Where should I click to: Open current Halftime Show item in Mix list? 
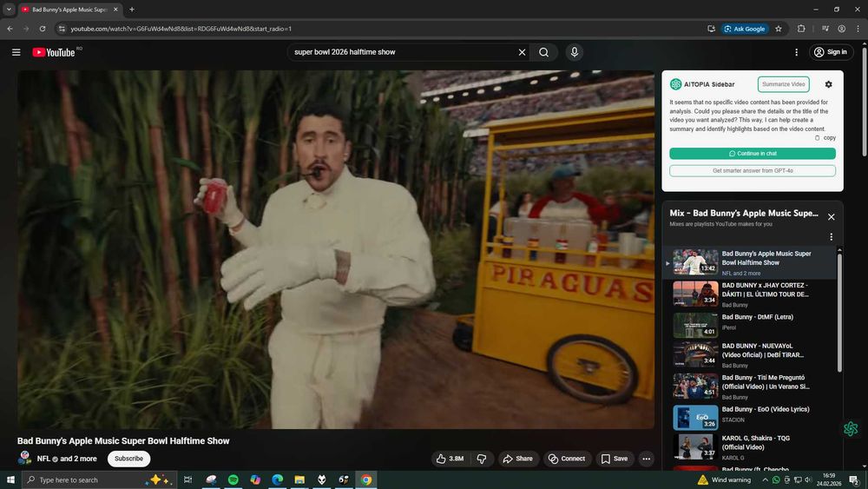[751, 262]
